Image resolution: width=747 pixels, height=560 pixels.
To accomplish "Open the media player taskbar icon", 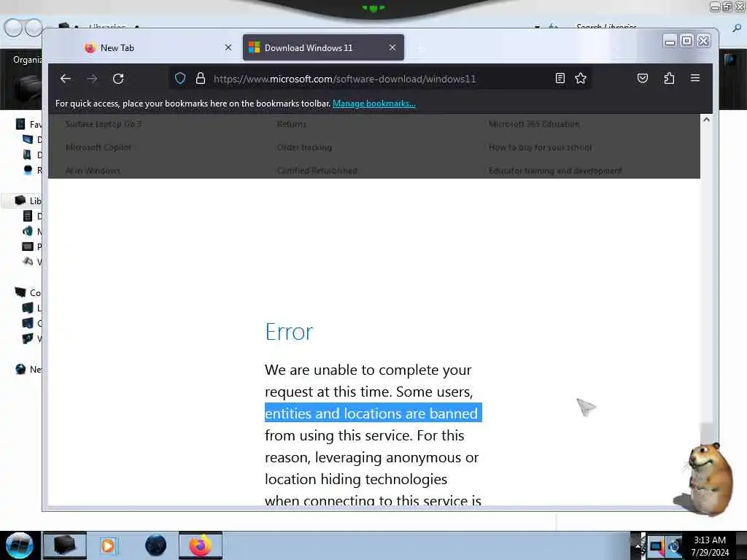I will click(x=108, y=545).
